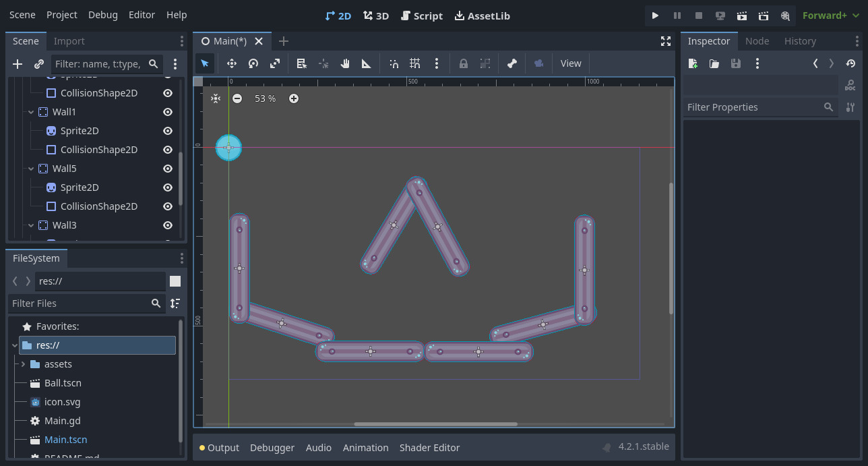This screenshot has width=868, height=466.
Task: Toggle grid snapping in the toolbar
Action: tap(415, 63)
